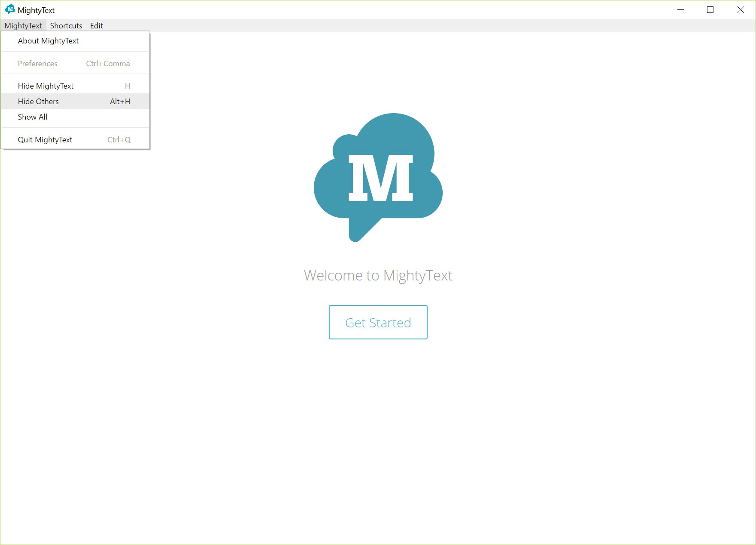This screenshot has width=756, height=545.
Task: Click the MightyText title text in title bar
Action: pos(36,10)
